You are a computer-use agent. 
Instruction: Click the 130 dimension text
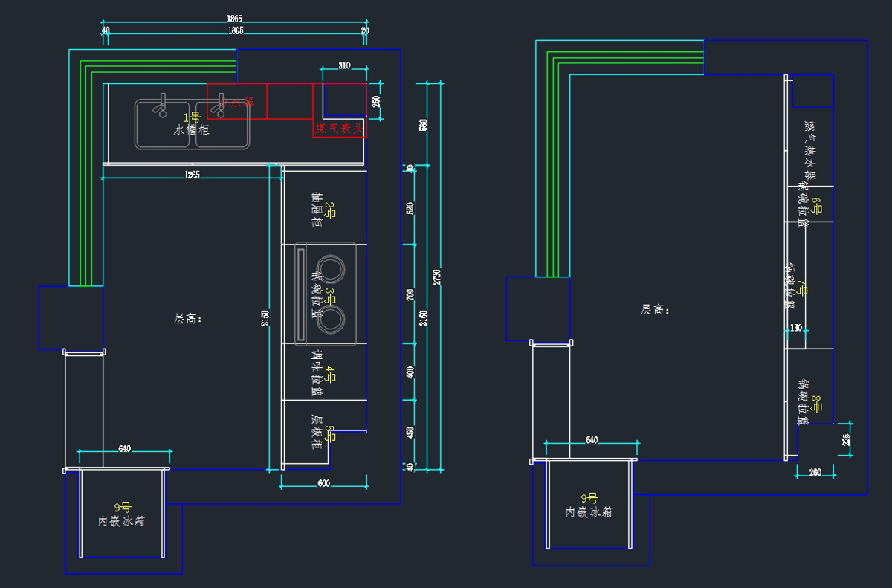click(x=796, y=328)
